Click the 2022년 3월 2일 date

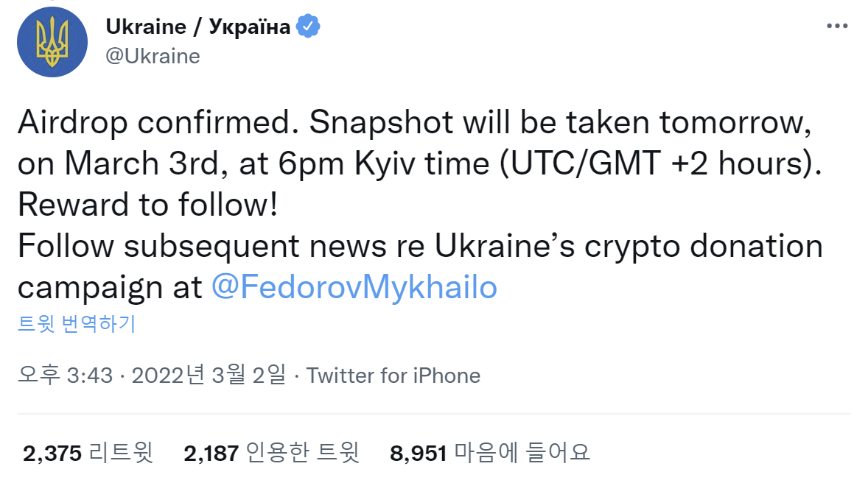coord(209,375)
